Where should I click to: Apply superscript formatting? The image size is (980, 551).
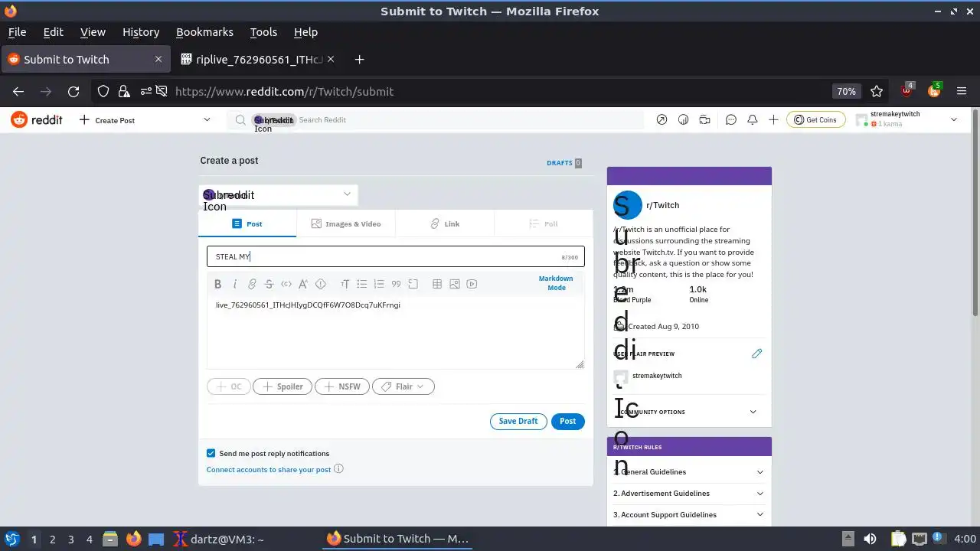click(x=303, y=284)
